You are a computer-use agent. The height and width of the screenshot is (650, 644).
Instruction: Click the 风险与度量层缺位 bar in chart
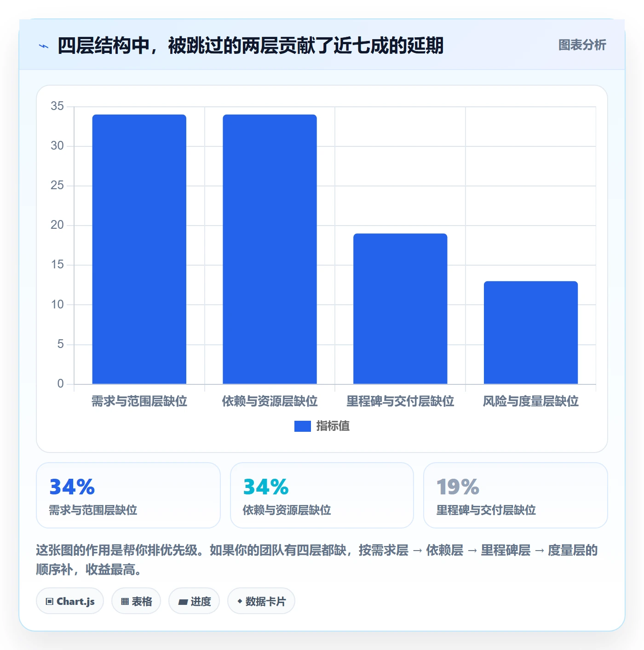[531, 332]
